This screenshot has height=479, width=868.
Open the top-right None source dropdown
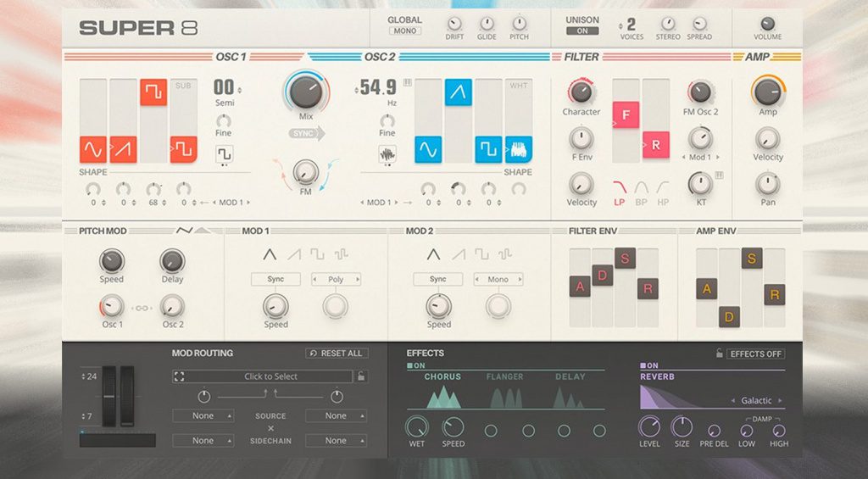coord(336,416)
